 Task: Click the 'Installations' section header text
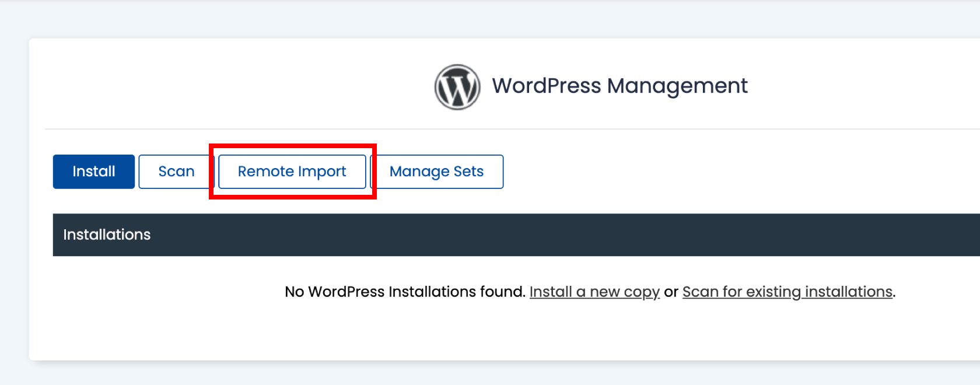pyautogui.click(x=107, y=235)
